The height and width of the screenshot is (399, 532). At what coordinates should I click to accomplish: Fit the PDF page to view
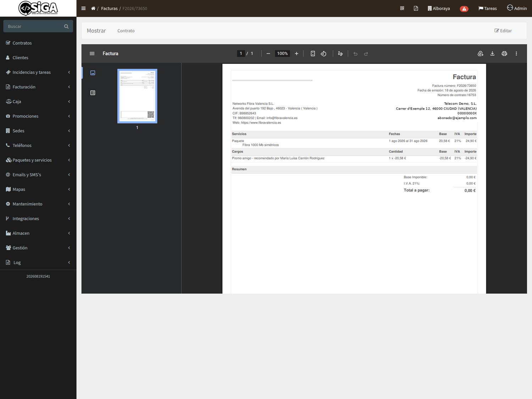click(x=313, y=54)
